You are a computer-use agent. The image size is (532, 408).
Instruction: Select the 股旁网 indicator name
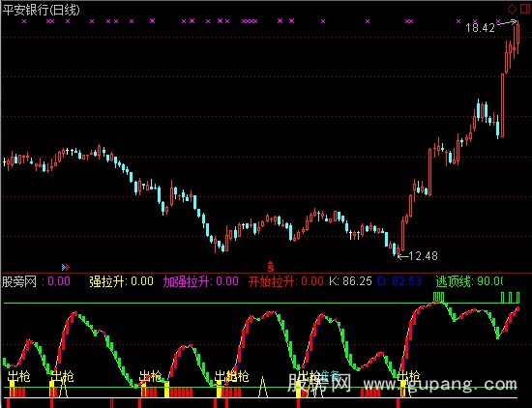tap(19, 281)
